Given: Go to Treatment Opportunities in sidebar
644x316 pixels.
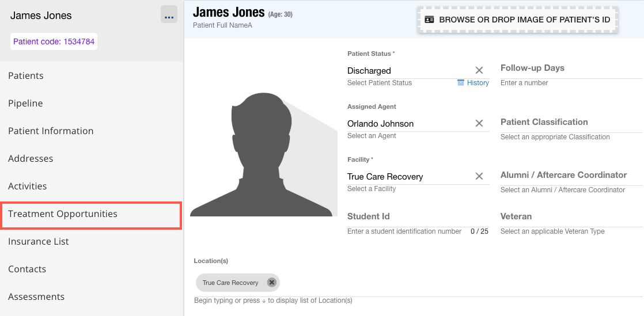Looking at the screenshot, I should [x=63, y=214].
